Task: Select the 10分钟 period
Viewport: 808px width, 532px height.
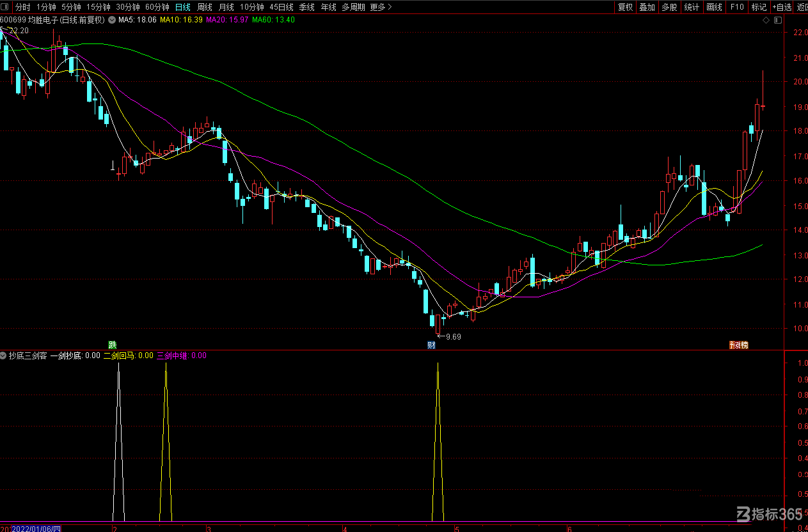Action: pos(252,7)
